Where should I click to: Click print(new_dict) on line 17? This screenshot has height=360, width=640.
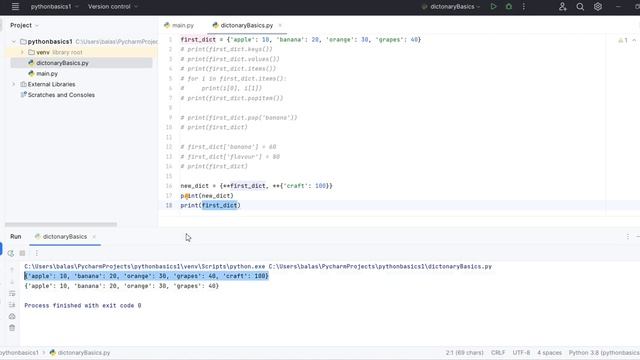coord(207,196)
